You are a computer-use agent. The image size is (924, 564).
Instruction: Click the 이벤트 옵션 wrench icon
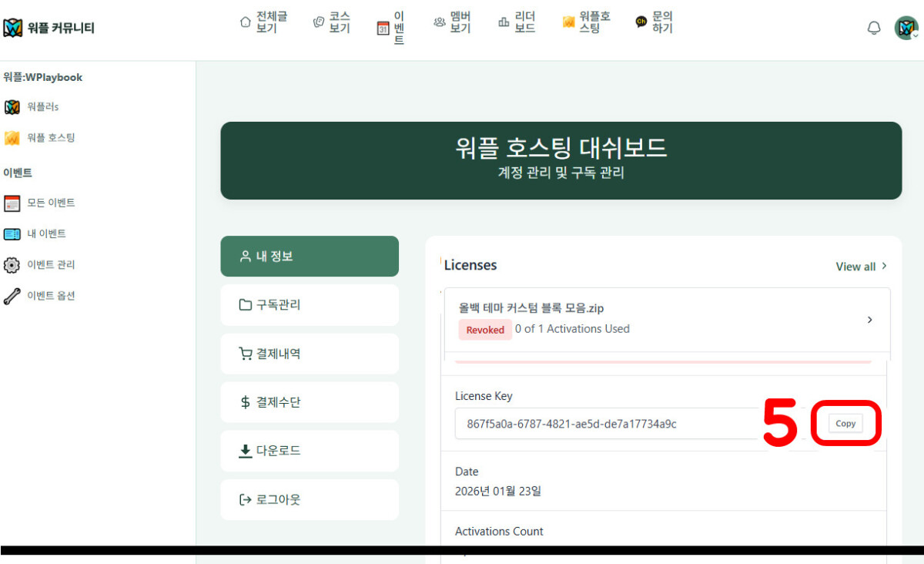(12, 296)
